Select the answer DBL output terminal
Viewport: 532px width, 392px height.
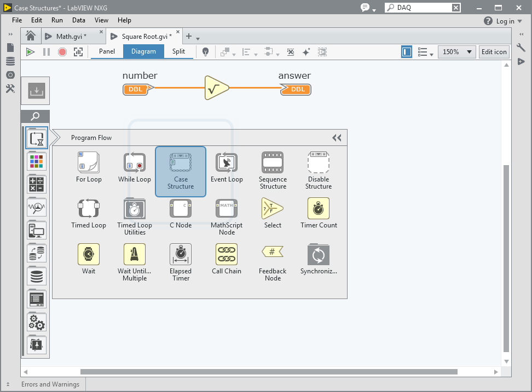296,90
